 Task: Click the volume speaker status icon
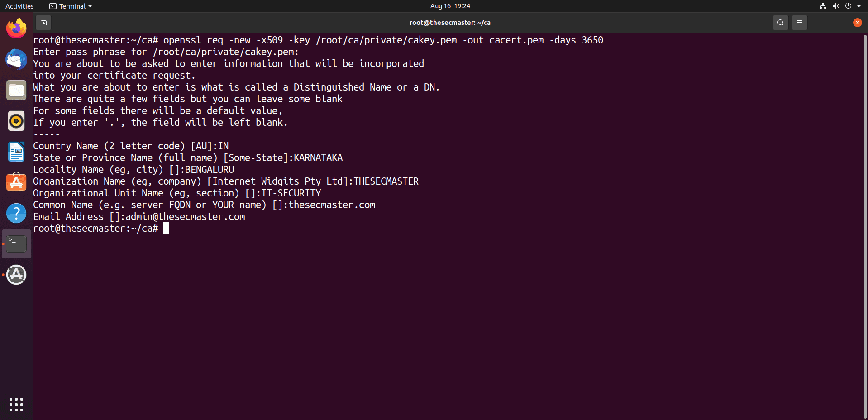coord(835,6)
